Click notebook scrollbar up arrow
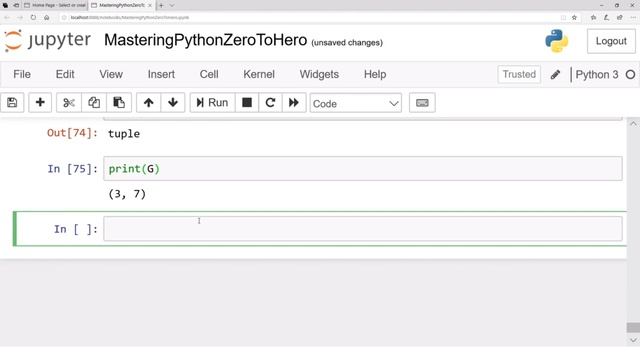 pos(633,124)
